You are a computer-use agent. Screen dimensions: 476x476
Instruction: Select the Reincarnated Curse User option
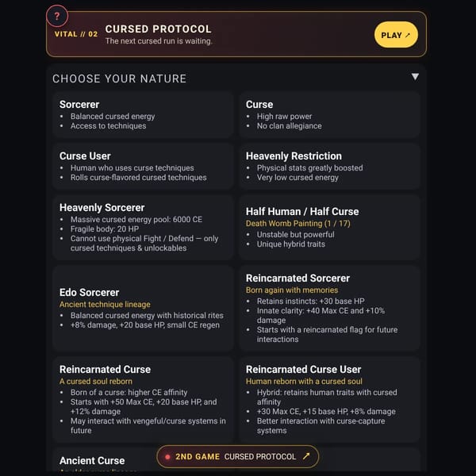coord(329,400)
